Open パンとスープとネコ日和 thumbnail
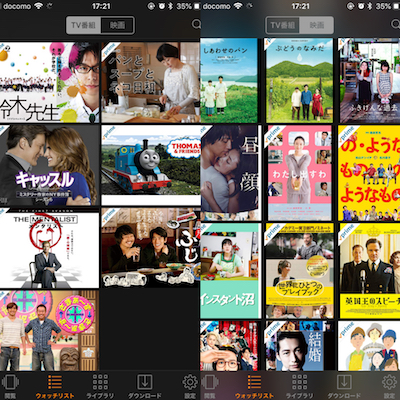 point(151,82)
